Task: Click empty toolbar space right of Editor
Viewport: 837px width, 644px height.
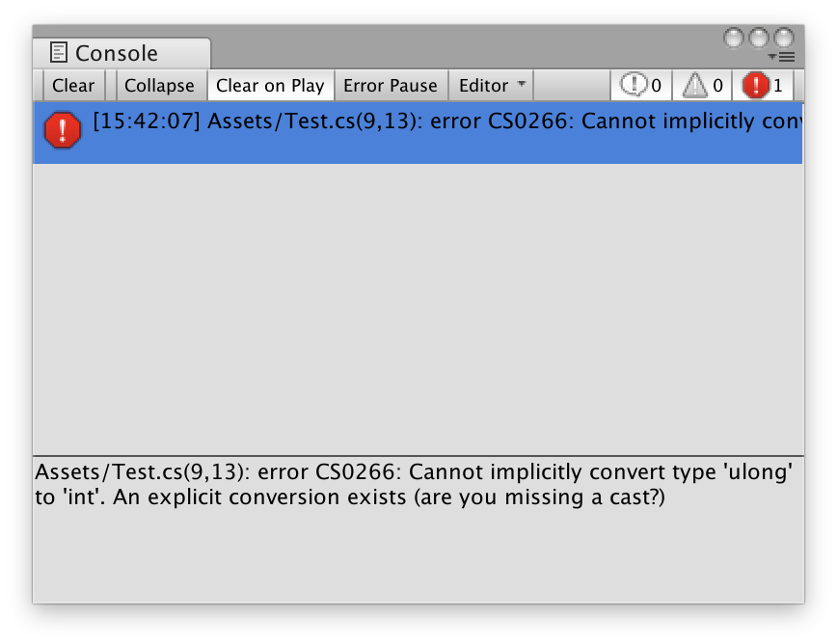Action: click(571, 85)
